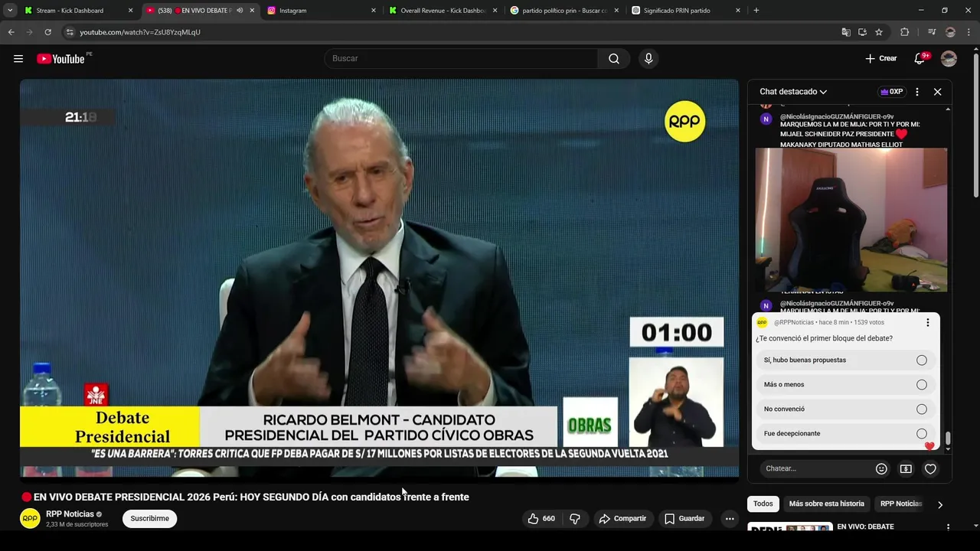Bookmark page with star icon

(879, 32)
